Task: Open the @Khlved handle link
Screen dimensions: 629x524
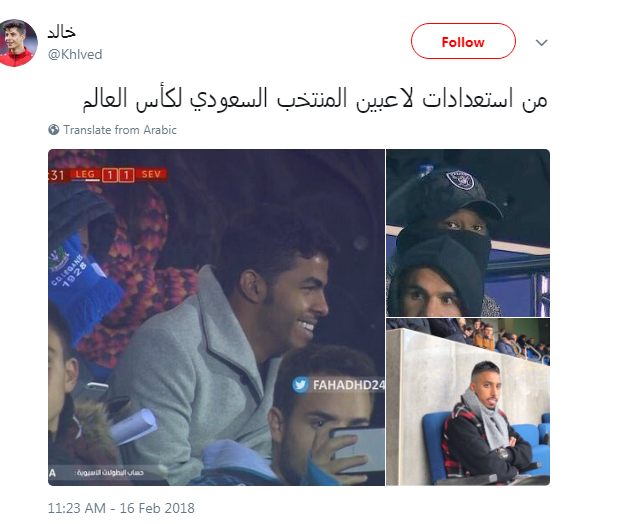Action: pyautogui.click(x=75, y=54)
